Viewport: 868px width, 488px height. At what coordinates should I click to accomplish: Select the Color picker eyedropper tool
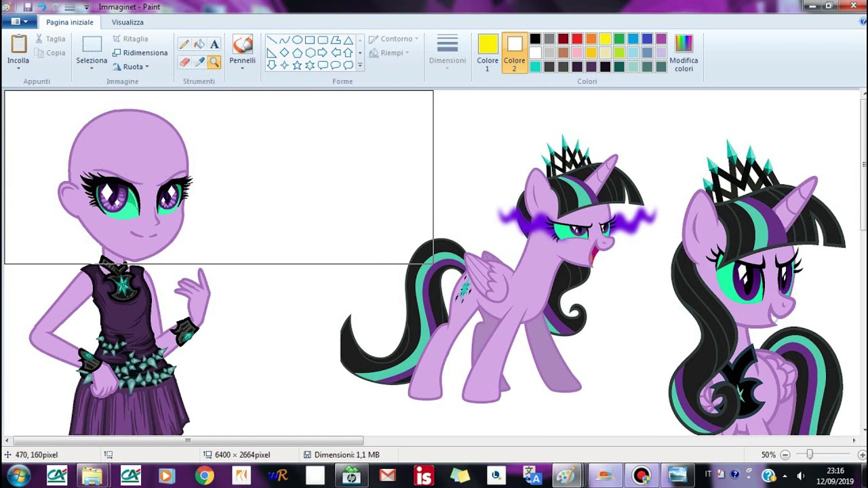pyautogui.click(x=199, y=62)
